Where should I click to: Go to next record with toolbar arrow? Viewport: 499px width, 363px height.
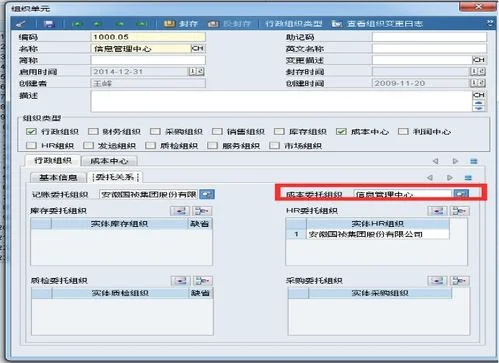[120, 24]
